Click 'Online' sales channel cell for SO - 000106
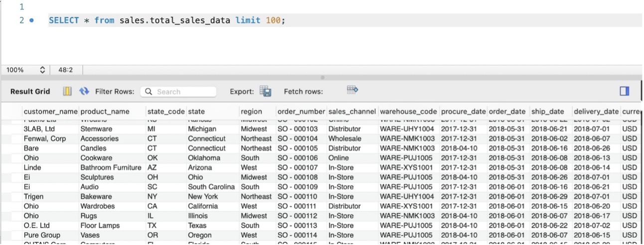This screenshot has height=245, width=644. click(x=339, y=158)
